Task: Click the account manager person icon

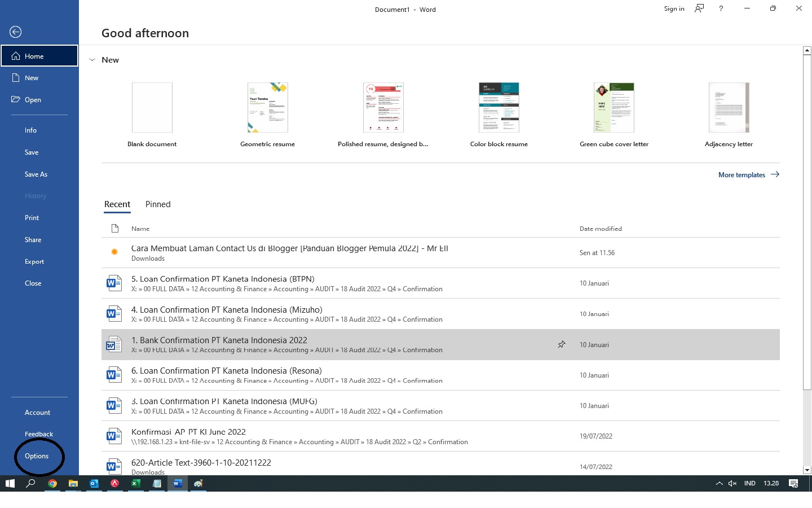Action: coord(699,8)
